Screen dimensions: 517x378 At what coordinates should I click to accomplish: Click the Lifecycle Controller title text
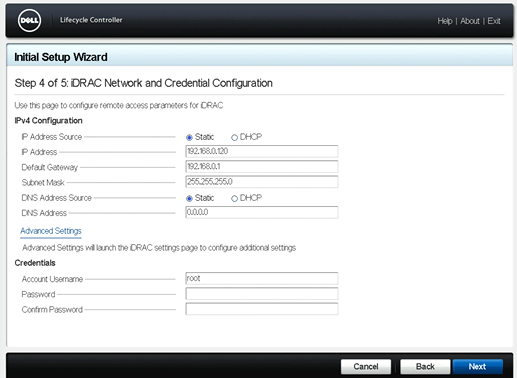(x=91, y=20)
